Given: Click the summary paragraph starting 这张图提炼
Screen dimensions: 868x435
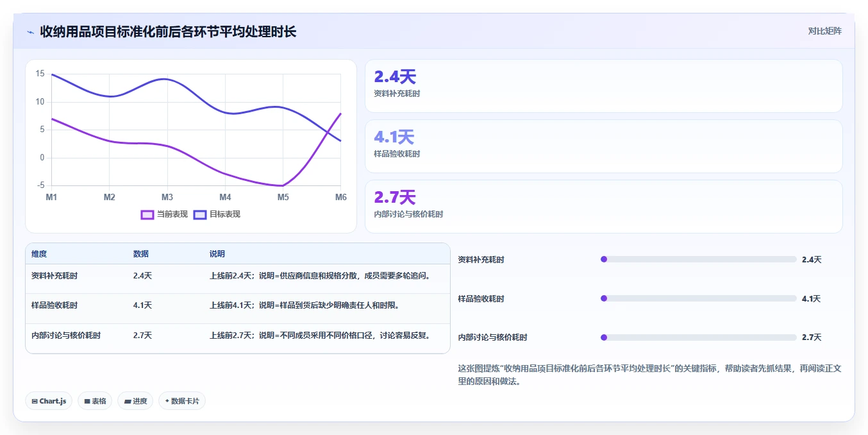Looking at the screenshot, I should pos(649,375).
